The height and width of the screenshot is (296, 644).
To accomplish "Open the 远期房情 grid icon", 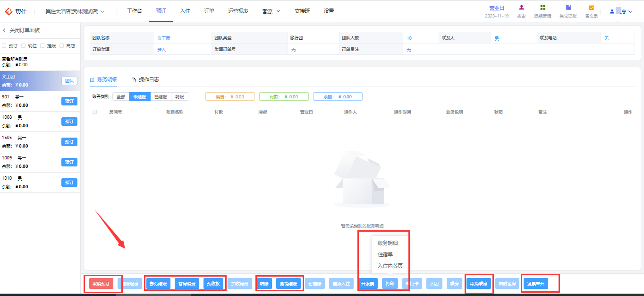I will point(542,8).
